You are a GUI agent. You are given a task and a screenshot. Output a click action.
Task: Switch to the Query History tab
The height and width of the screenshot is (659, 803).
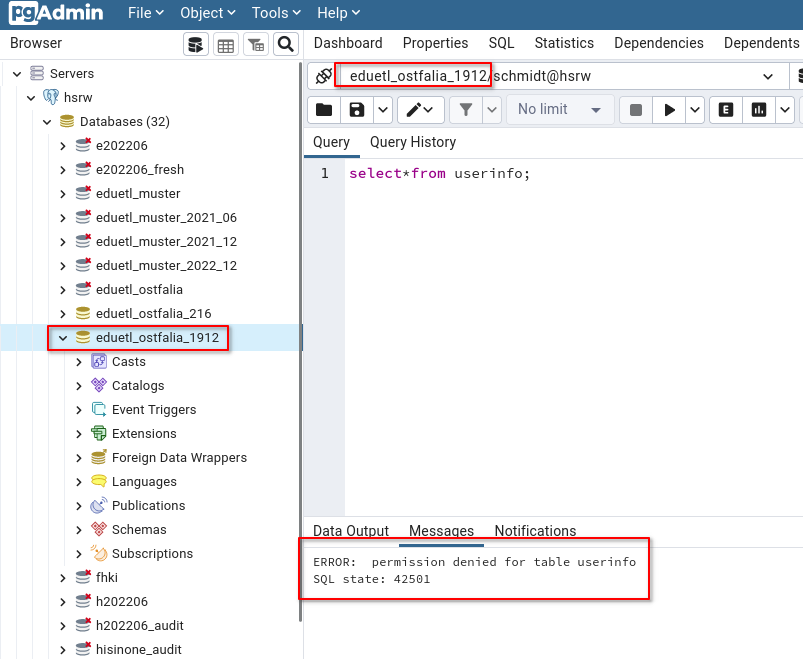point(413,142)
